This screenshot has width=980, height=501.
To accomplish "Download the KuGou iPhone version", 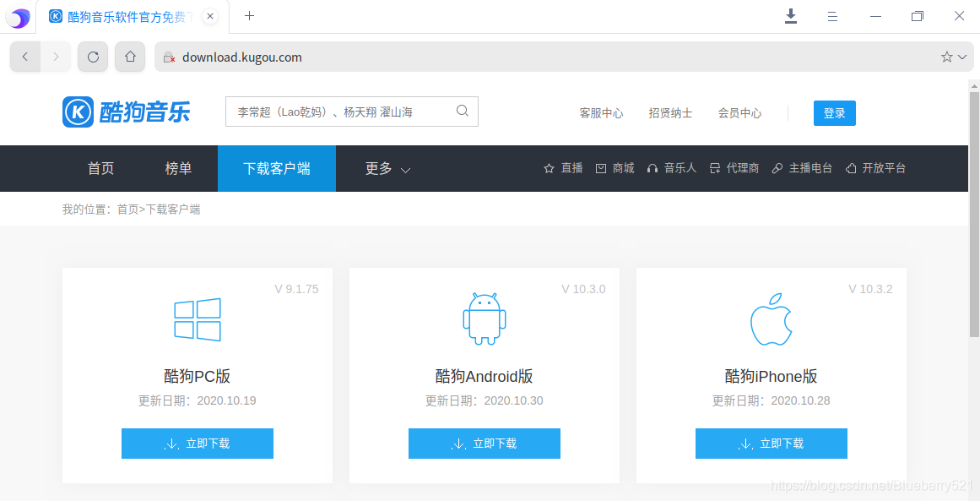I will pyautogui.click(x=772, y=444).
